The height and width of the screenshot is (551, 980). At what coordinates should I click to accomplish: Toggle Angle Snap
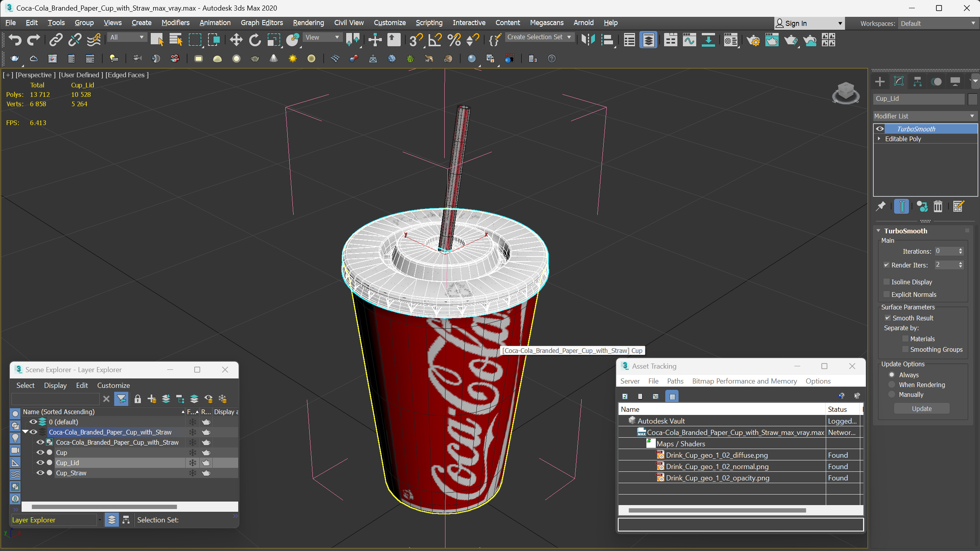[x=434, y=40]
